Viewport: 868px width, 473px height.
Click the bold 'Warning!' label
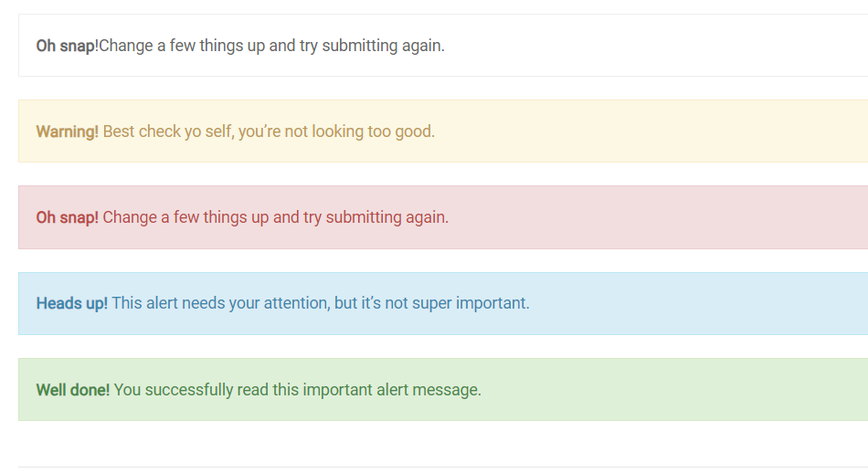tap(67, 131)
